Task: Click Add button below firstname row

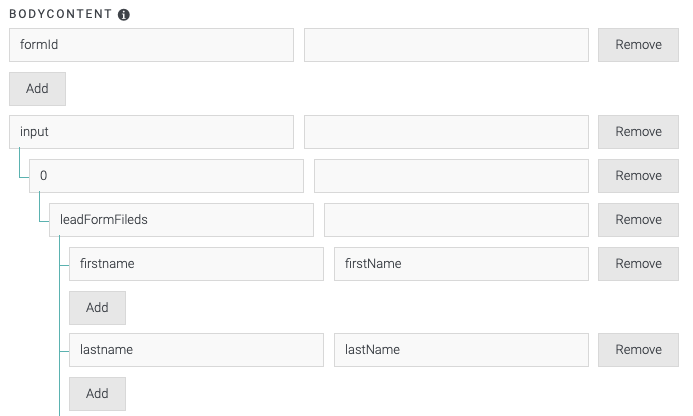Action: point(97,308)
